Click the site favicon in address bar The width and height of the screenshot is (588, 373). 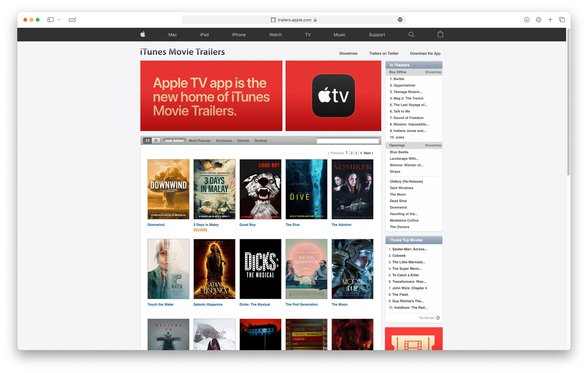click(273, 20)
